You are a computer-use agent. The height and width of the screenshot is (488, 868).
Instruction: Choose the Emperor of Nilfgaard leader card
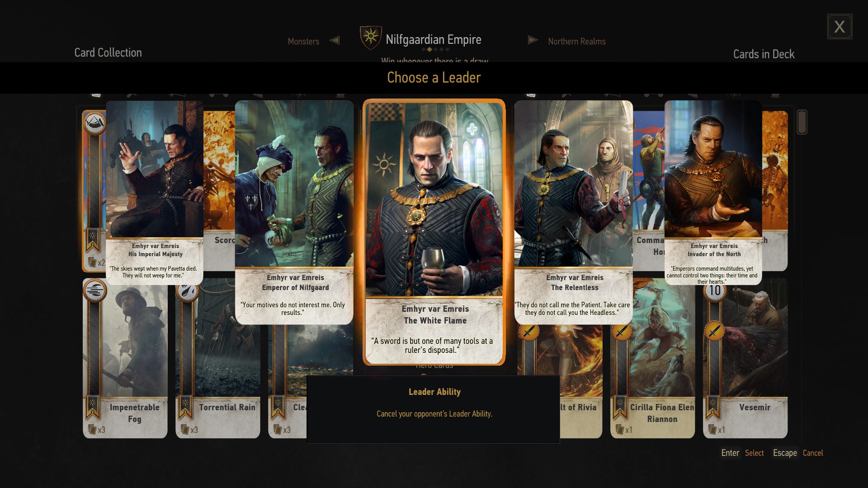294,212
